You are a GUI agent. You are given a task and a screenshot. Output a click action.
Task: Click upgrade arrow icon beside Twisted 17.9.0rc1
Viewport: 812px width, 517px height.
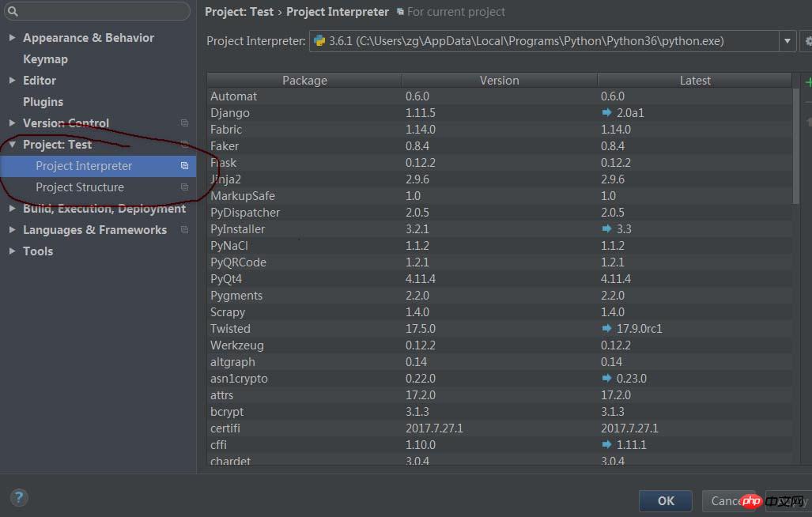pos(606,328)
